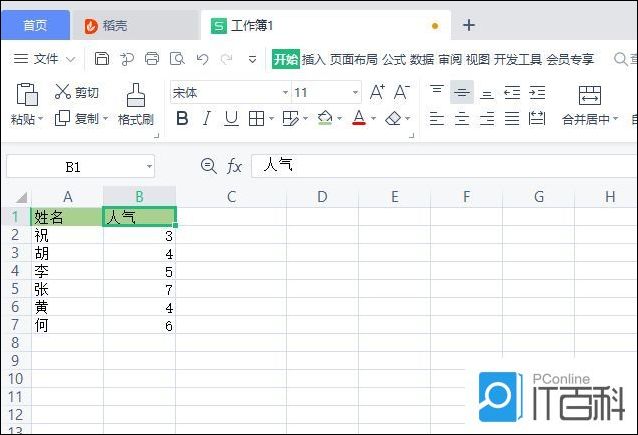Screen dimensions: 638x435
Task: Open the 文件 menu dropdown arrow
Action: point(71,59)
